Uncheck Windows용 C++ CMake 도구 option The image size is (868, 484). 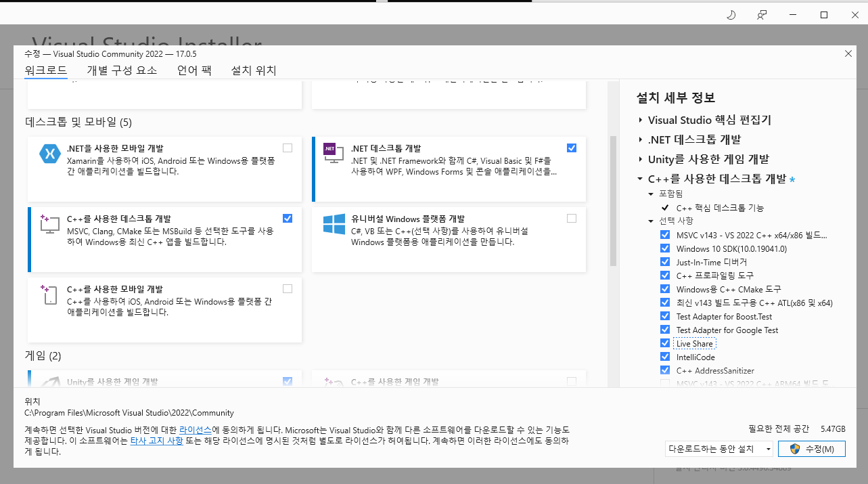point(665,289)
